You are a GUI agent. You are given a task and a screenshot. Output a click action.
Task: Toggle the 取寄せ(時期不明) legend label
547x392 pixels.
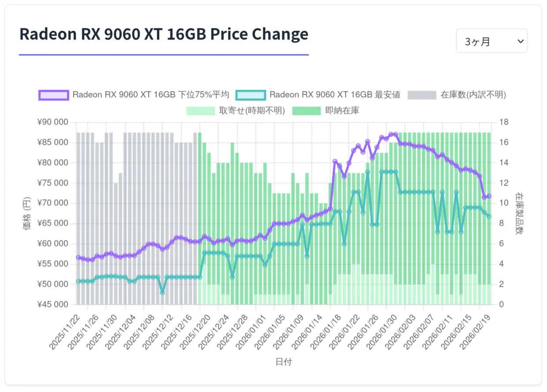point(252,111)
